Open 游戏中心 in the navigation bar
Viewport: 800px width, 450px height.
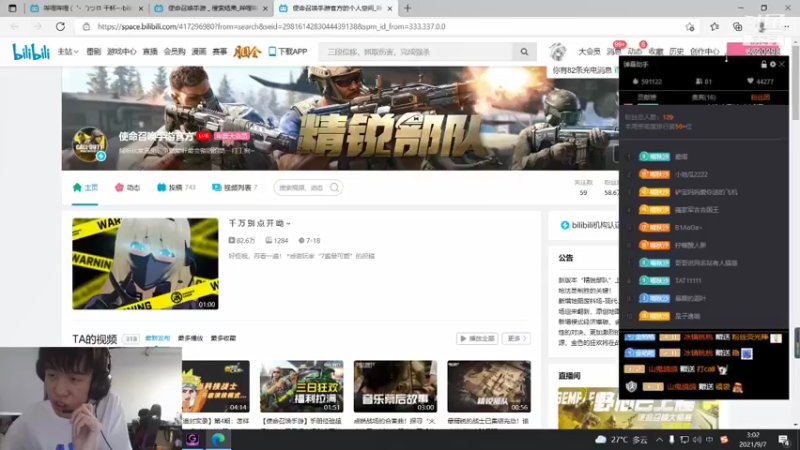pyautogui.click(x=121, y=52)
